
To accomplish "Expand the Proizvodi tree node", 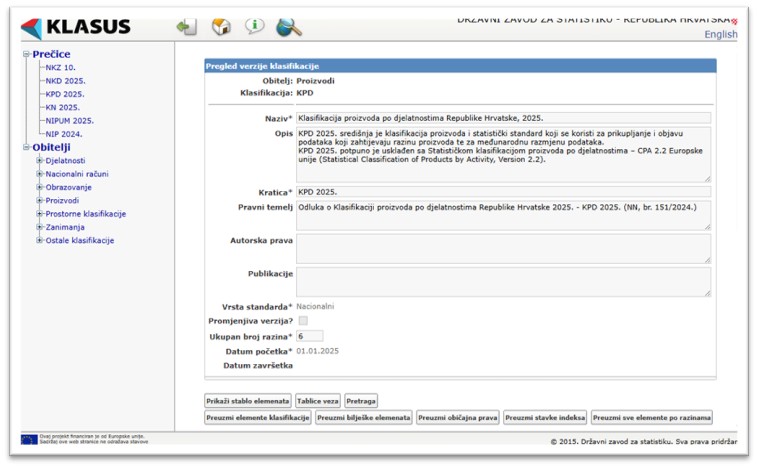I will 40,201.
